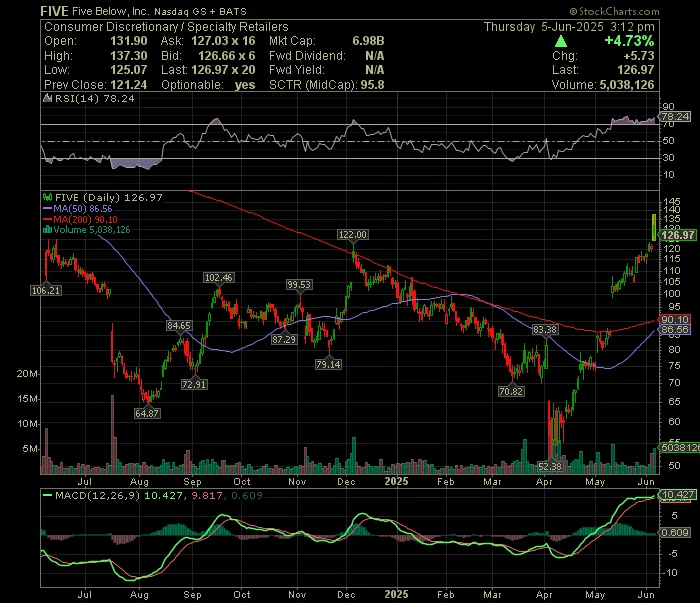
Task: Click the 15M volume axis label
Action: (27, 399)
